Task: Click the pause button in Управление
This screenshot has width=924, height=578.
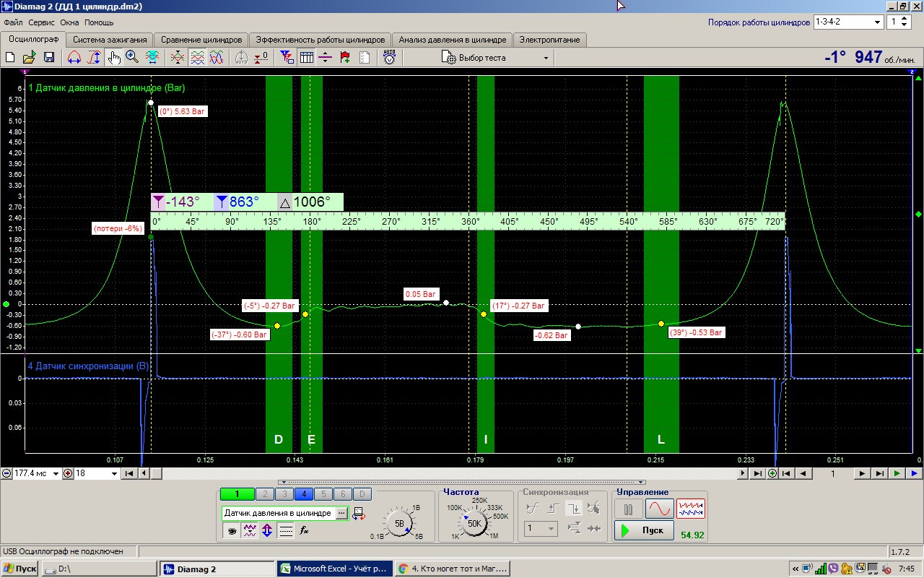Action: [x=628, y=509]
